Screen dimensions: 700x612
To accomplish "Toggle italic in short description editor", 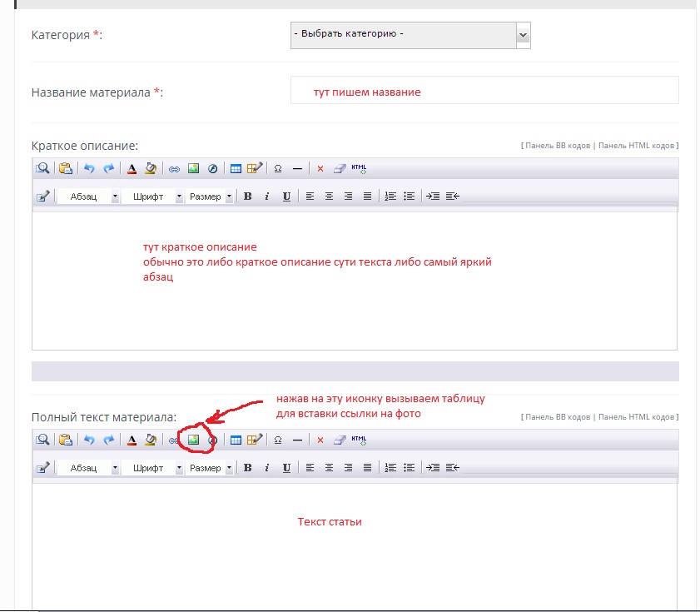I will (267, 197).
